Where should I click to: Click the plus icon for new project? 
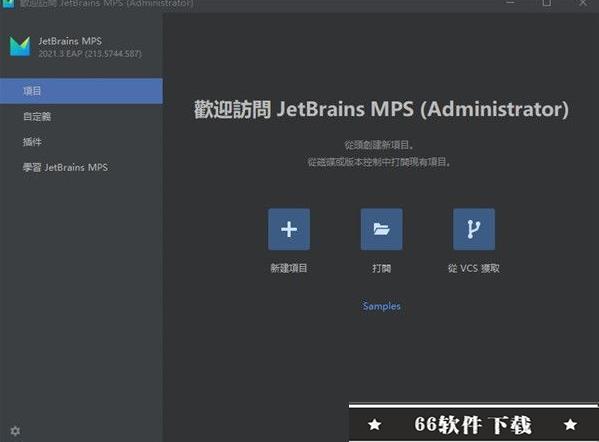coord(289,229)
